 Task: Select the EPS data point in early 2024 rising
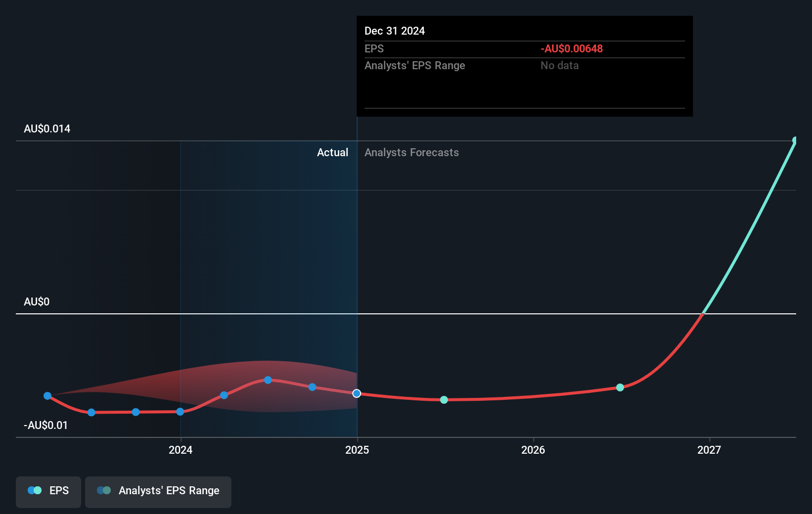coord(224,395)
